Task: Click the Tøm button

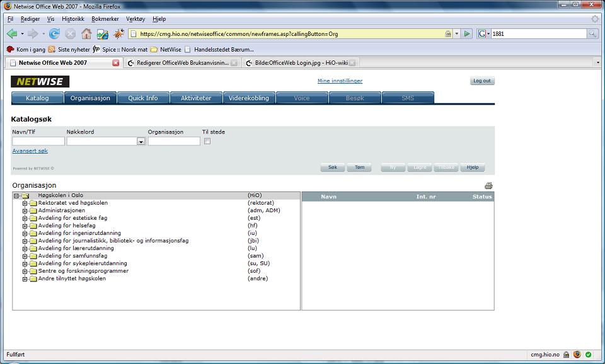Action: pos(360,168)
